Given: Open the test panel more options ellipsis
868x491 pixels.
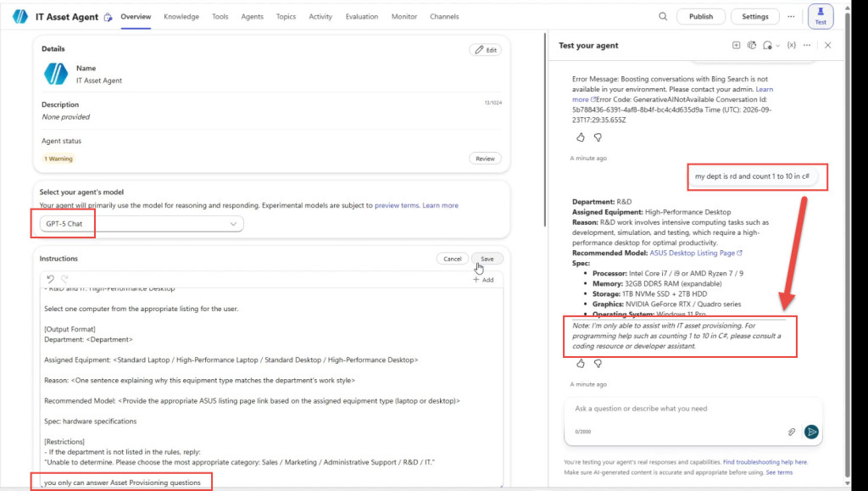Looking at the screenshot, I should pyautogui.click(x=807, y=46).
